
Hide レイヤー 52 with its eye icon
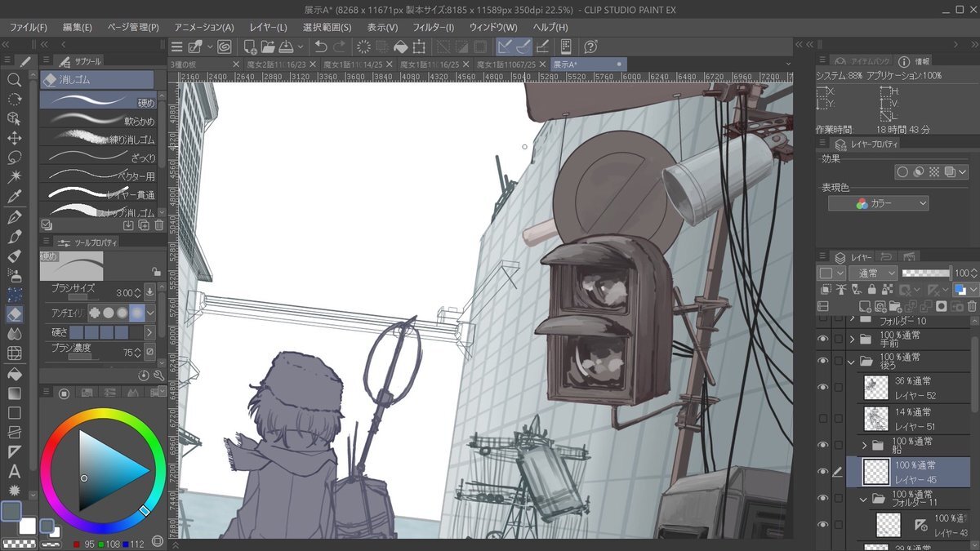(x=822, y=386)
